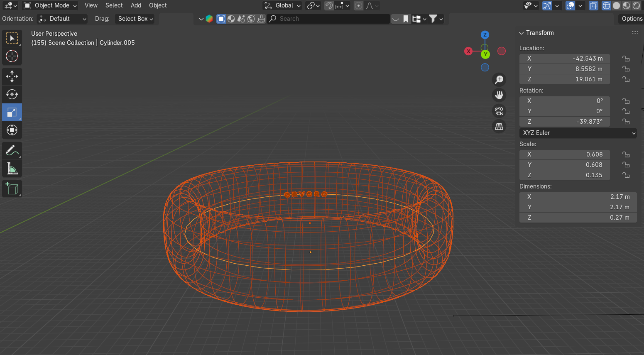Viewport: 644px width, 355px height.
Task: Open the Select menu
Action: [114, 5]
